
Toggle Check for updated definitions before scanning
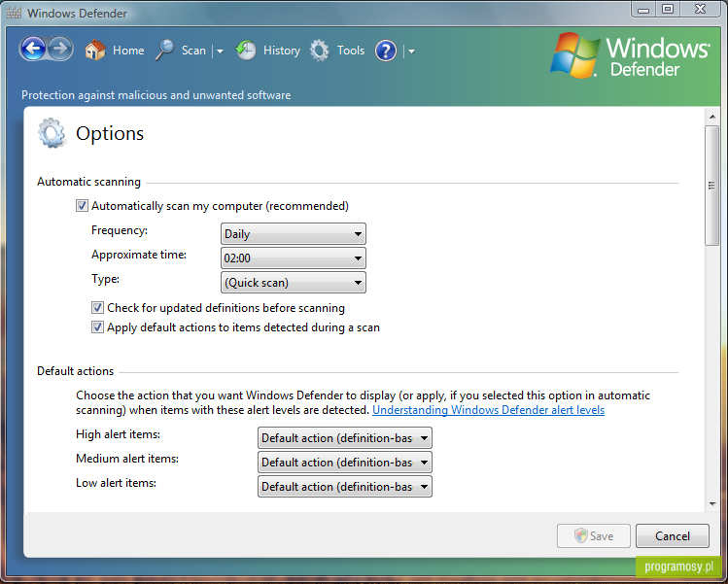tap(97, 308)
